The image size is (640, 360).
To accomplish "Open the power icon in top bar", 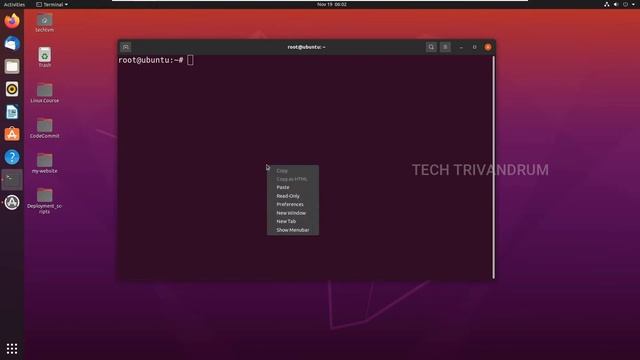I will tap(625, 4).
